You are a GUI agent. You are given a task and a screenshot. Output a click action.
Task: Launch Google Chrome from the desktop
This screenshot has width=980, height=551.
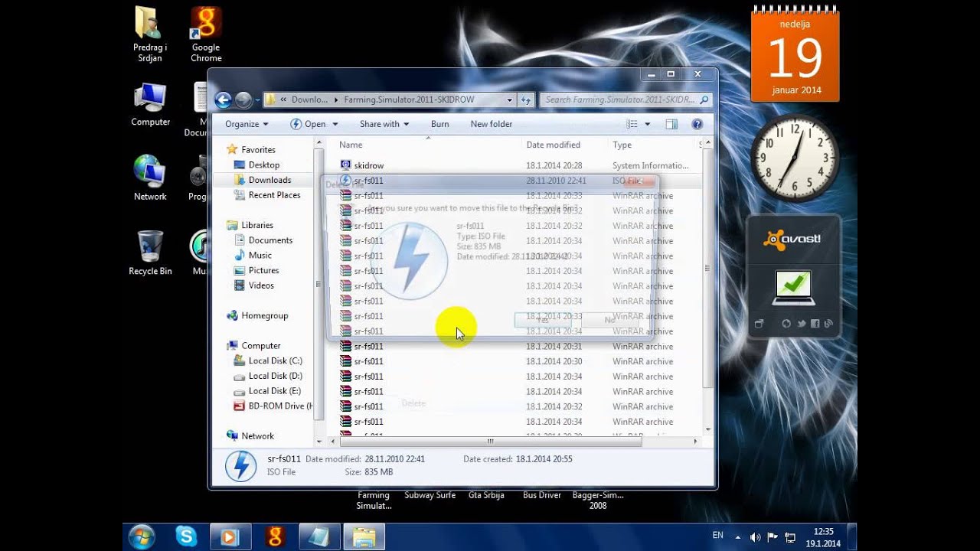click(x=206, y=35)
